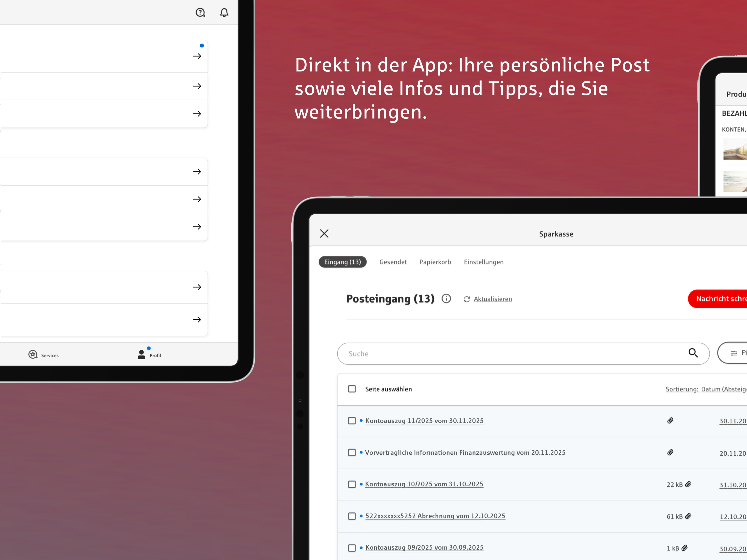This screenshot has height=560, width=747.
Task: Open the first row arrow with the blue dot
Action: 197,56
